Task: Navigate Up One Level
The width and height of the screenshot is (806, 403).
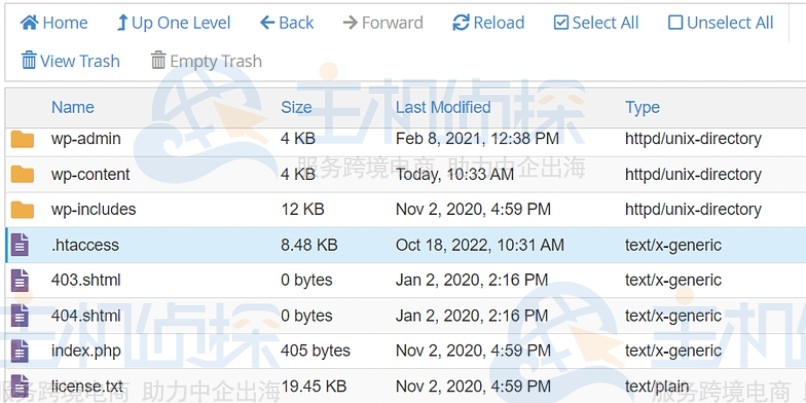Action: (173, 23)
